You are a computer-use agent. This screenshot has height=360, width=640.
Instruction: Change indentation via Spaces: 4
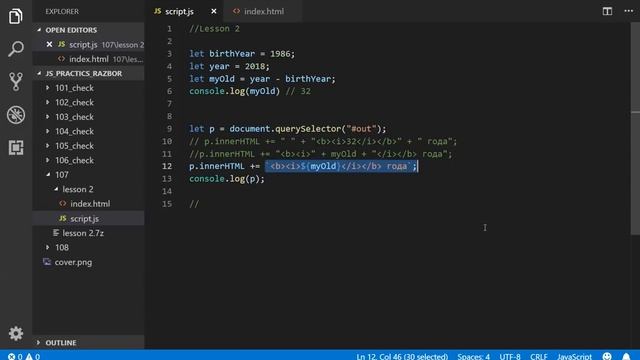473,356
